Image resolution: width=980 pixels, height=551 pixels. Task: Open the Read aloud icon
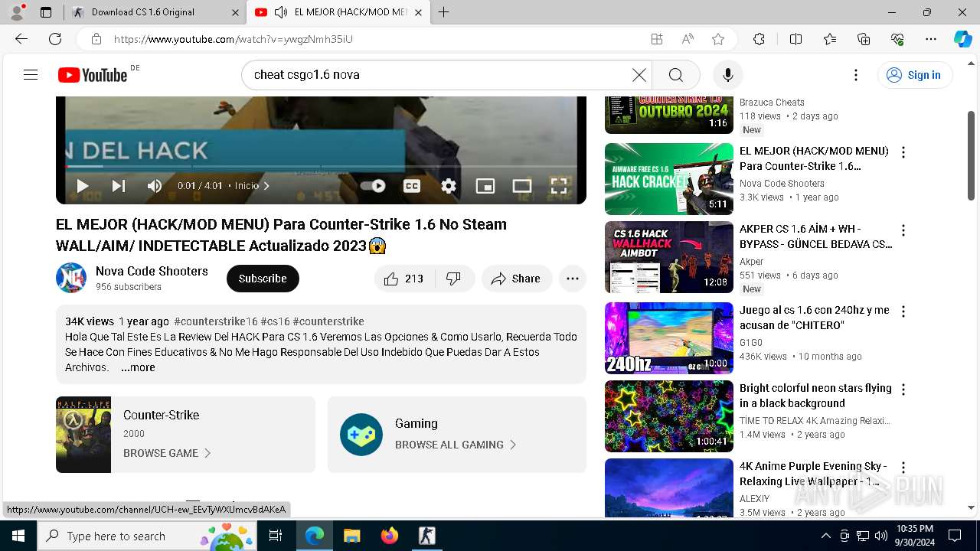click(688, 39)
